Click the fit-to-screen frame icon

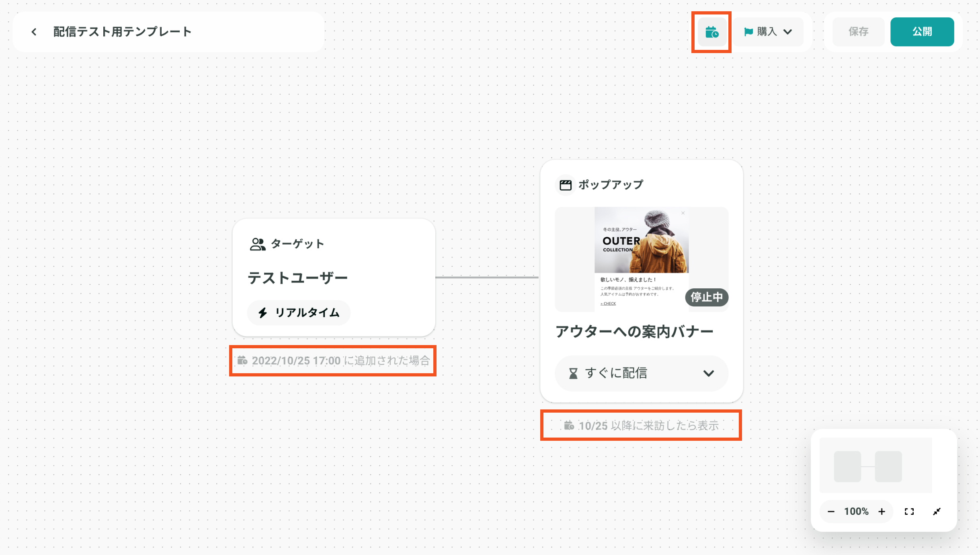pyautogui.click(x=909, y=512)
